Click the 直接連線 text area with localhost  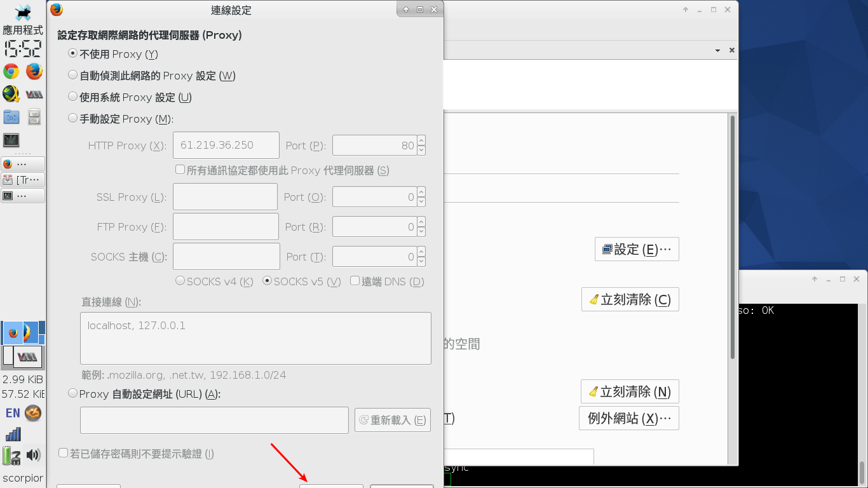(255, 338)
